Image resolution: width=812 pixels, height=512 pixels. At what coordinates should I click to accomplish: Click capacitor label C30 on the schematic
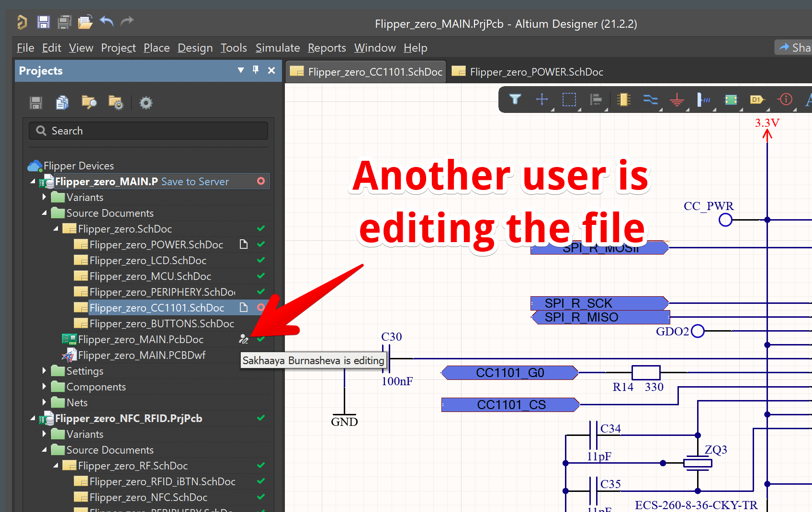pos(391,337)
